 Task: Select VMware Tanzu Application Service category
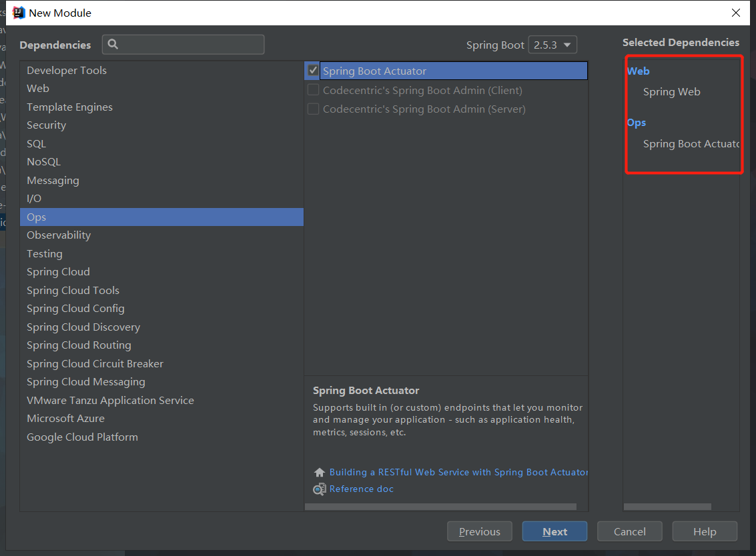(x=161, y=400)
